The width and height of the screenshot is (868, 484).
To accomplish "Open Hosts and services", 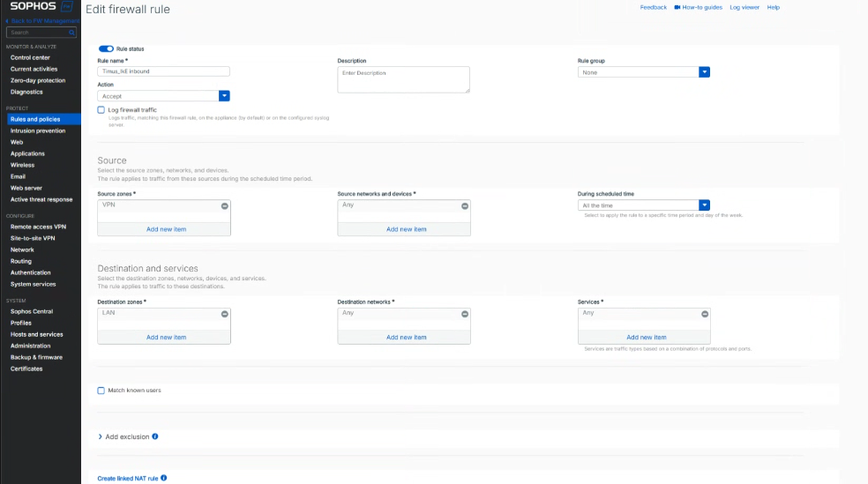I will pos(36,335).
